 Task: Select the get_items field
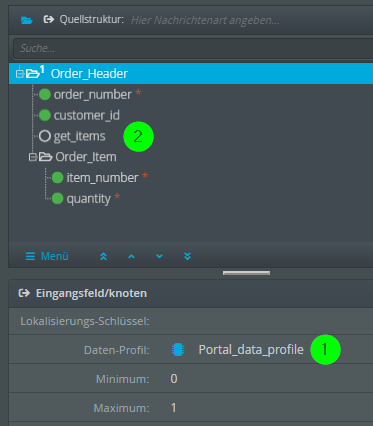click(x=79, y=136)
